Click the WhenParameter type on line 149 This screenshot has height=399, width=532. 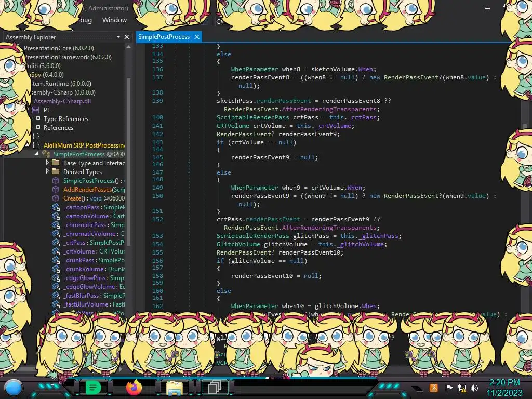click(x=255, y=187)
